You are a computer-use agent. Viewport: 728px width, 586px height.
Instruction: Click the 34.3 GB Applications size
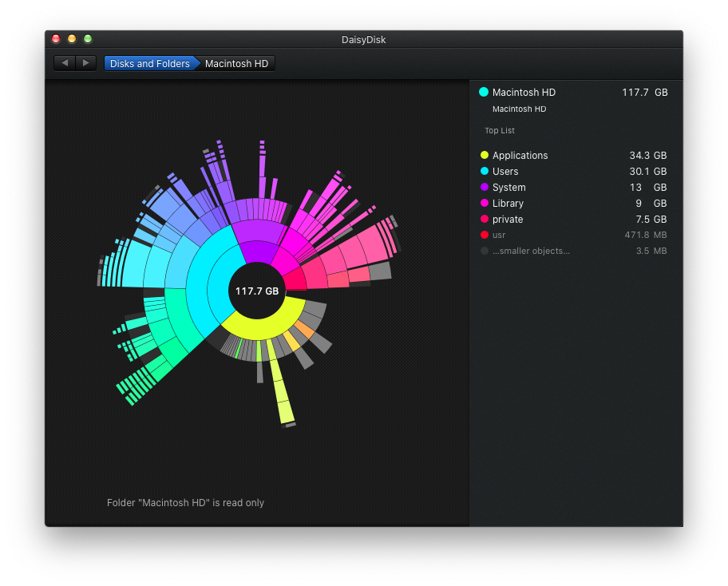(647, 156)
